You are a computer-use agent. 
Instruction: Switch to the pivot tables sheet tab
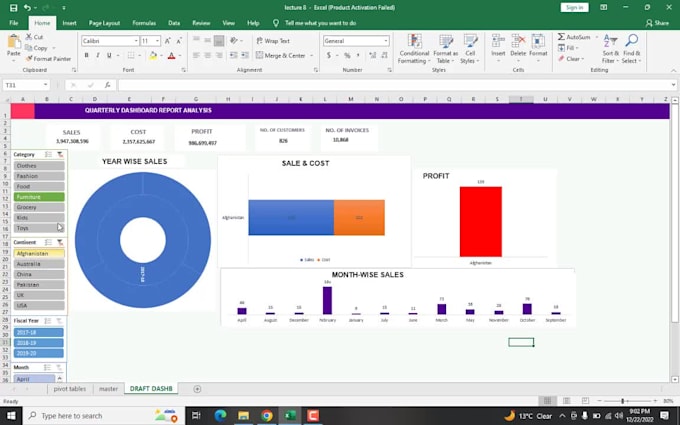coord(69,389)
